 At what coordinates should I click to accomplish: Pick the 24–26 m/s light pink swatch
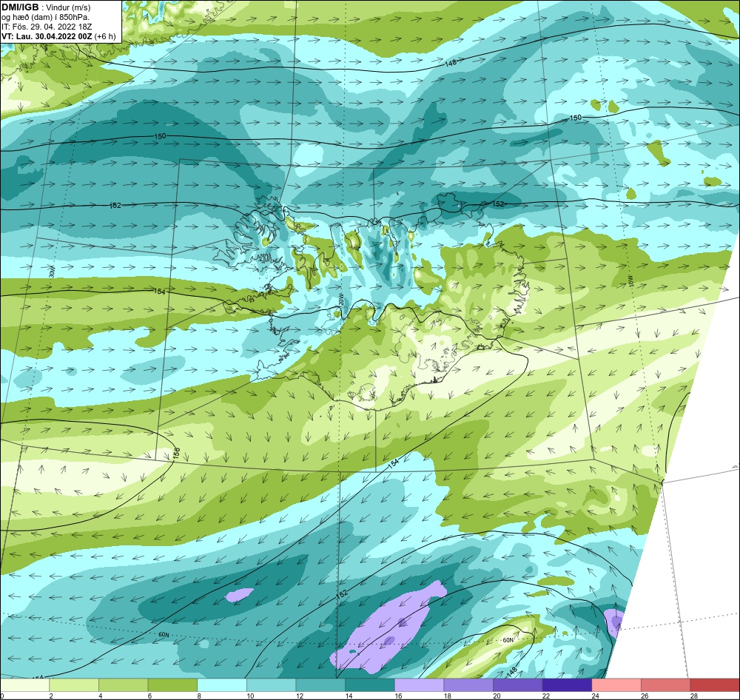click(x=616, y=685)
